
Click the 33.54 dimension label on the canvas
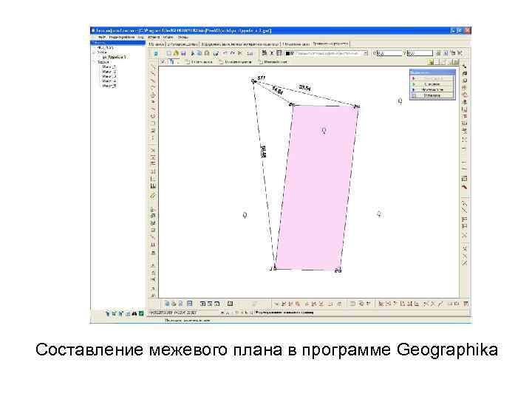point(304,88)
